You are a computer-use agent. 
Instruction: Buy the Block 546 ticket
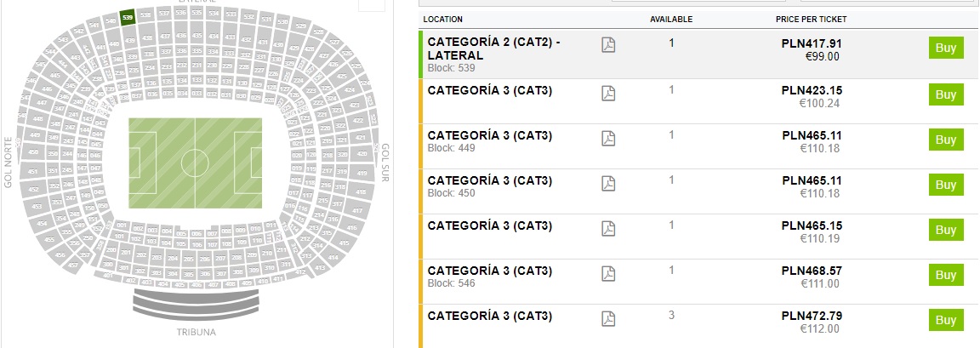click(x=946, y=275)
